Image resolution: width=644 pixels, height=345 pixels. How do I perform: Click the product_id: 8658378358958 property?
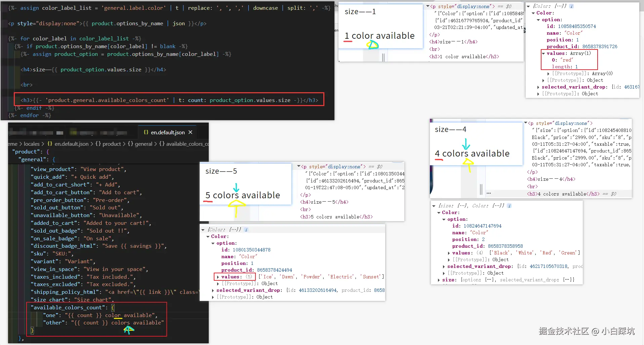[487, 246]
